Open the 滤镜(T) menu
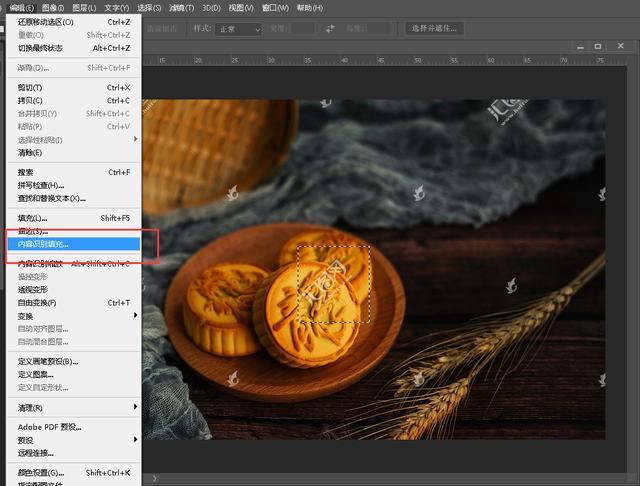The height and width of the screenshot is (486, 640). click(x=182, y=8)
